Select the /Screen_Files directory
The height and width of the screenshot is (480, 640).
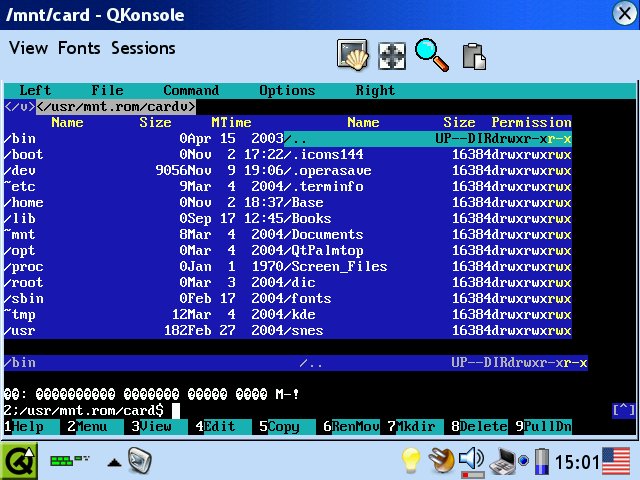428,267
